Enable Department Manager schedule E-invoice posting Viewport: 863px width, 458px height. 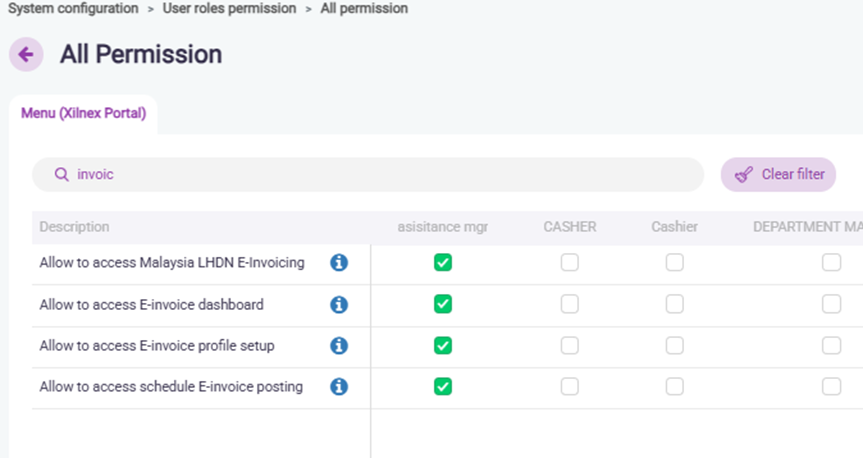(831, 386)
